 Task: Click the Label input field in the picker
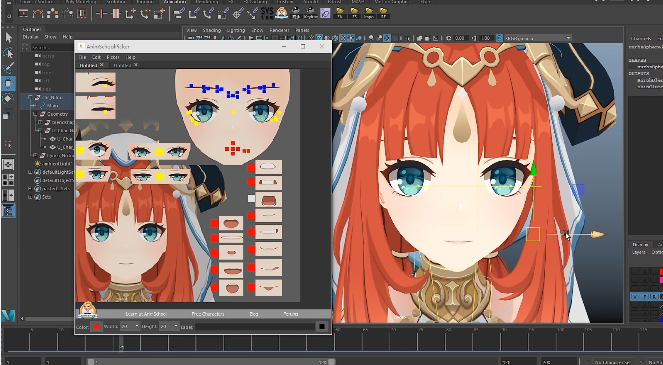click(255, 327)
